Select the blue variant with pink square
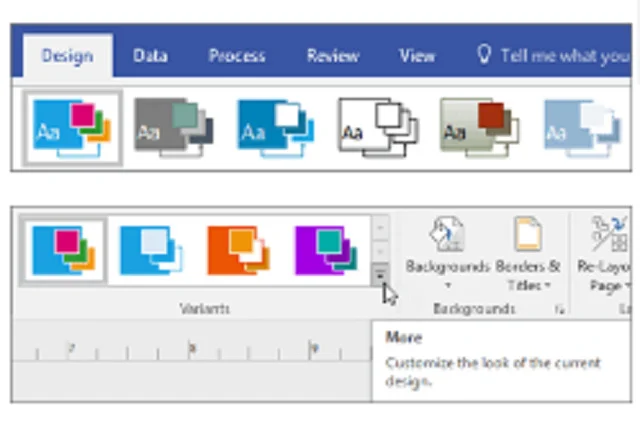The height and width of the screenshot is (424, 640). 64,250
